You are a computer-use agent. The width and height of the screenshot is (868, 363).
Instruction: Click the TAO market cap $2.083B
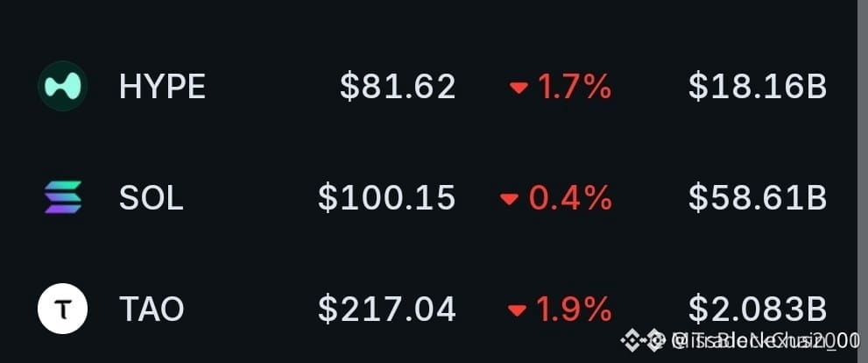(x=758, y=309)
